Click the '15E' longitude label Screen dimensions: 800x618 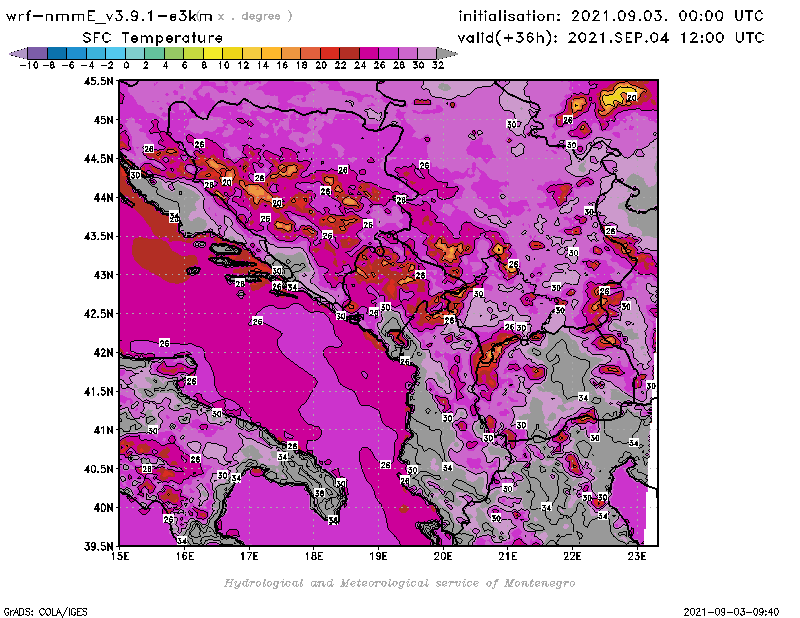(120, 556)
